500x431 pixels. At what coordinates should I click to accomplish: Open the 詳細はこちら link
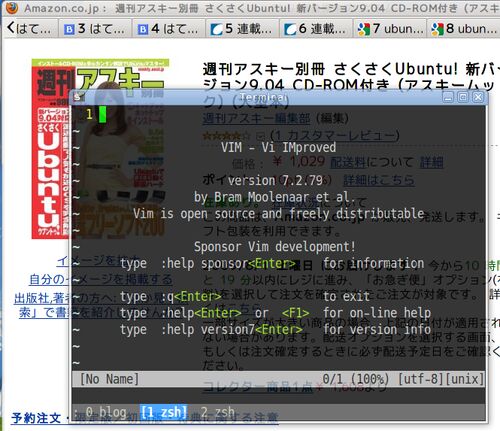pos(379,180)
